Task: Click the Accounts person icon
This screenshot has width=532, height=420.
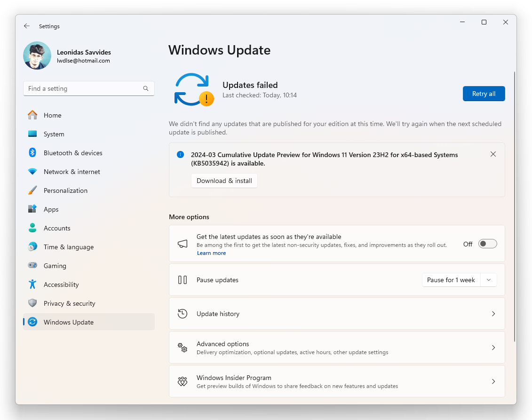Action: coord(32,228)
